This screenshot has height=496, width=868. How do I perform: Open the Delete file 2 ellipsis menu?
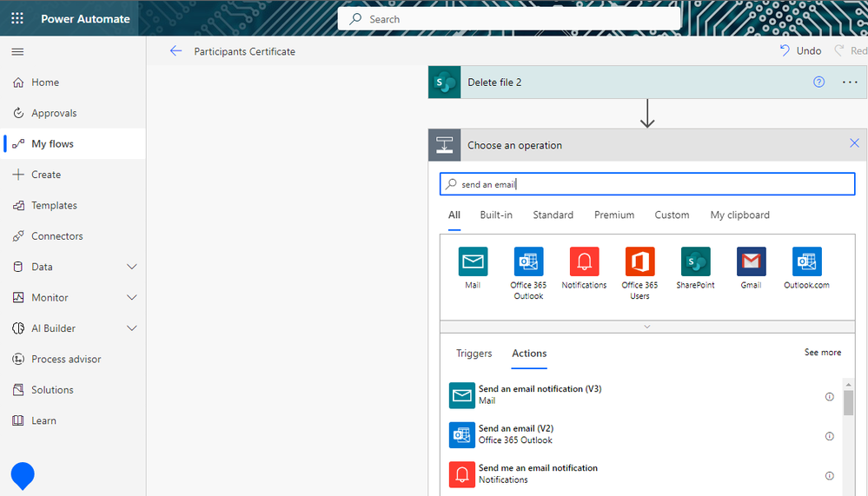850,82
